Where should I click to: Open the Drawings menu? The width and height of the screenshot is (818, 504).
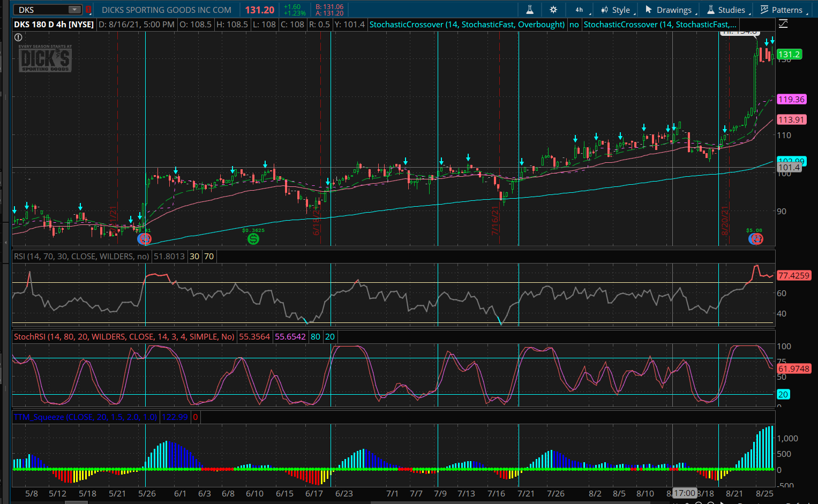click(x=670, y=10)
